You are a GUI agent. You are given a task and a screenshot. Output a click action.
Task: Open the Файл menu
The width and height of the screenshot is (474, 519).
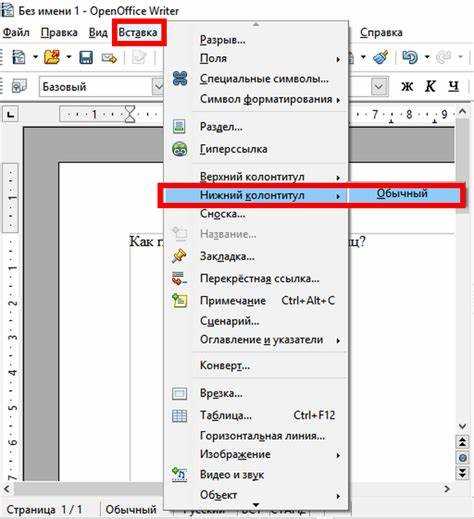(x=16, y=32)
